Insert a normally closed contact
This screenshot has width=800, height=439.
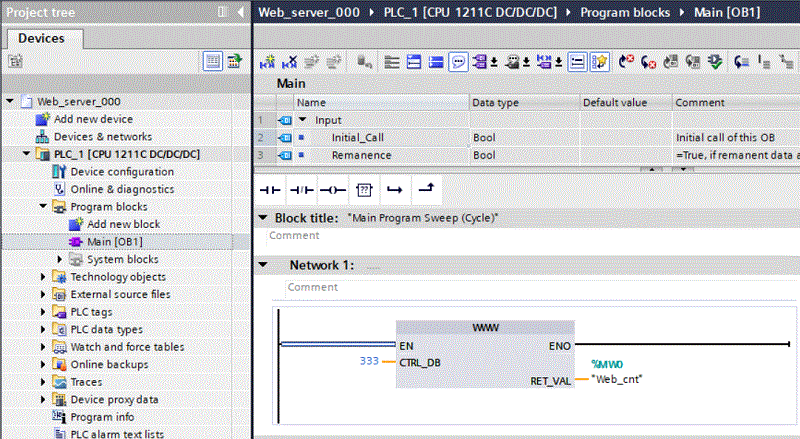[x=301, y=189]
